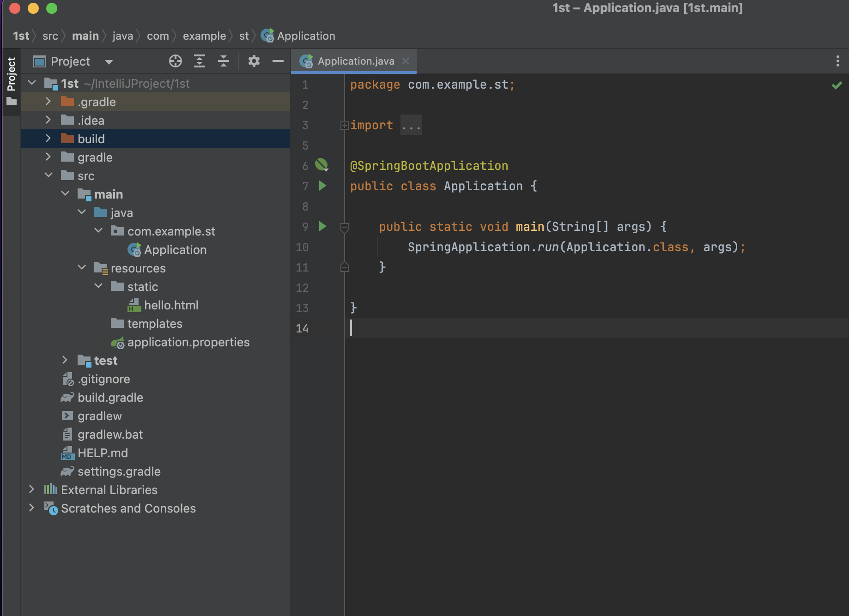Expand the gradle folder

(48, 157)
